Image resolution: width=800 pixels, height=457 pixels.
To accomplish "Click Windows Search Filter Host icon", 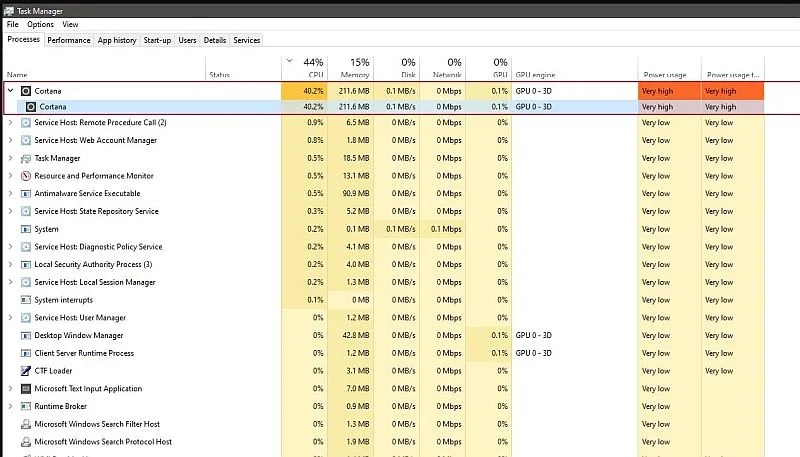I will tap(26, 424).
